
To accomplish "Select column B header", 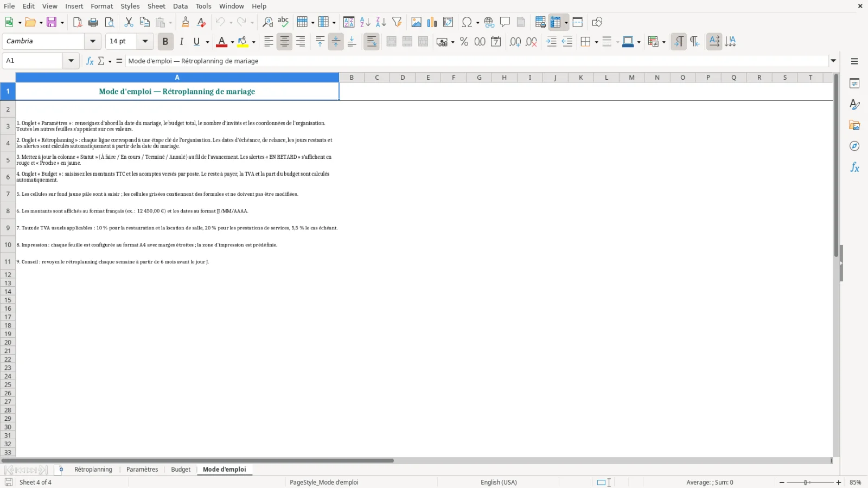I will [352, 78].
